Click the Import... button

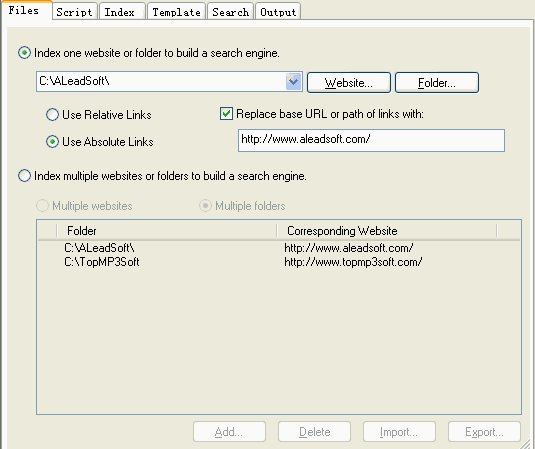tap(399, 432)
